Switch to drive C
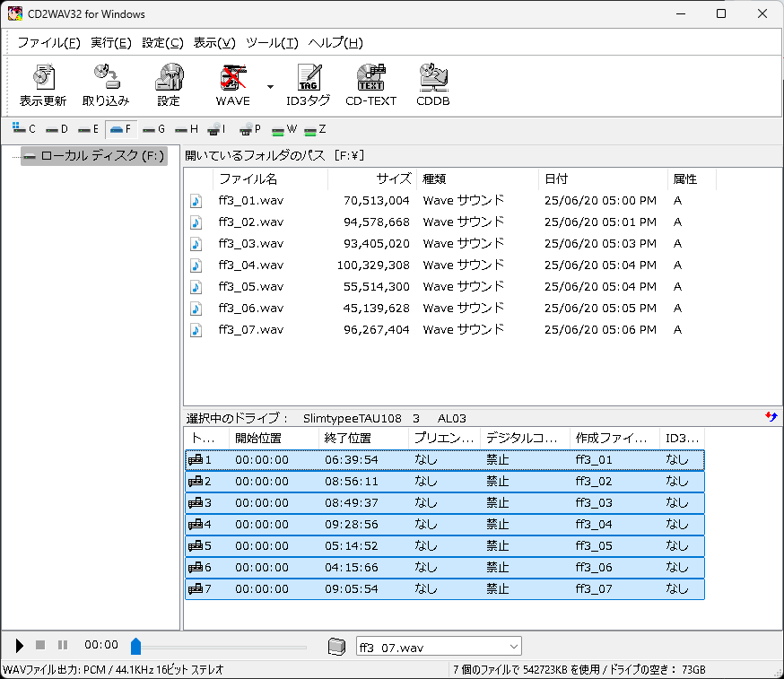Image resolution: width=784 pixels, height=679 pixels. click(x=24, y=128)
